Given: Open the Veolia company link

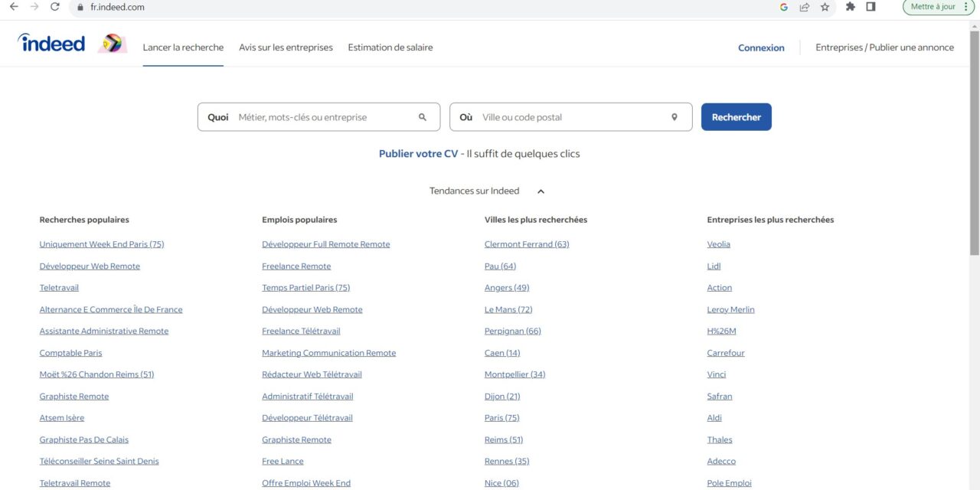Looking at the screenshot, I should [719, 244].
